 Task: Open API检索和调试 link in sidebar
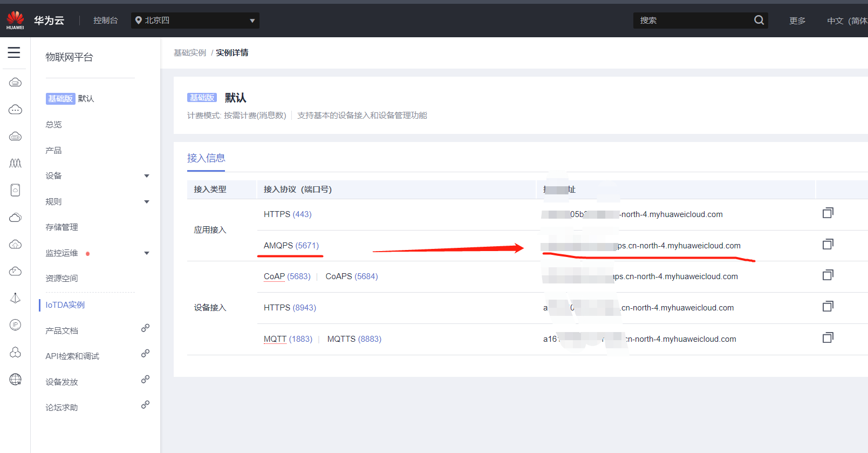tap(72, 356)
